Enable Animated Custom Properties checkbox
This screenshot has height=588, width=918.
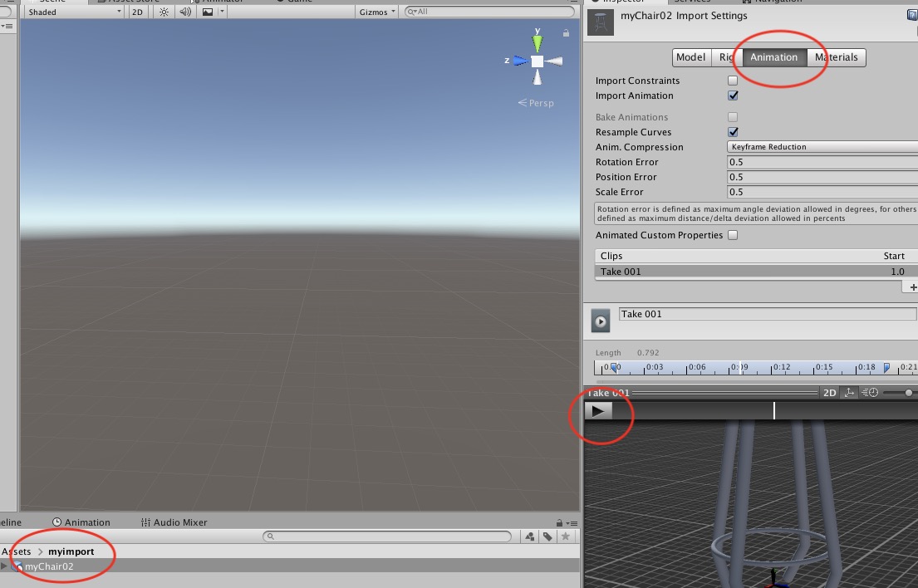tap(733, 235)
